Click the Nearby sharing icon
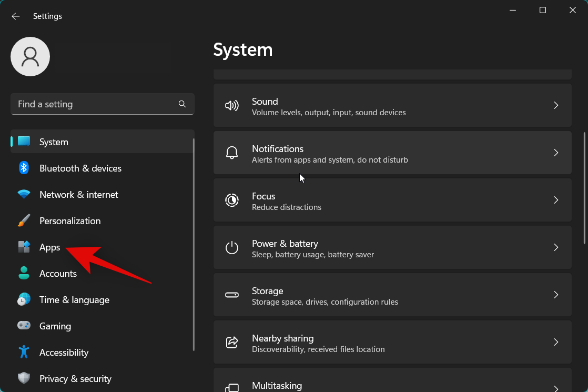Screen dimensions: 588x392 tap(232, 342)
